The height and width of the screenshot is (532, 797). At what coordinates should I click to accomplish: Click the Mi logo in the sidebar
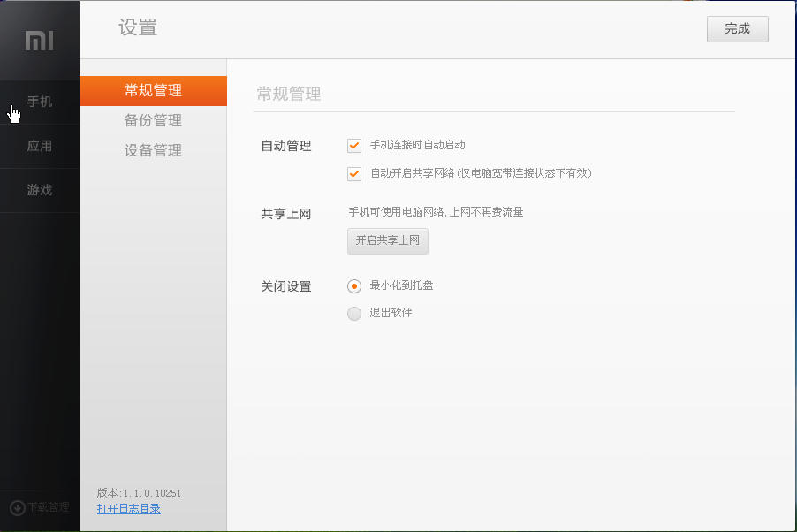(39, 39)
